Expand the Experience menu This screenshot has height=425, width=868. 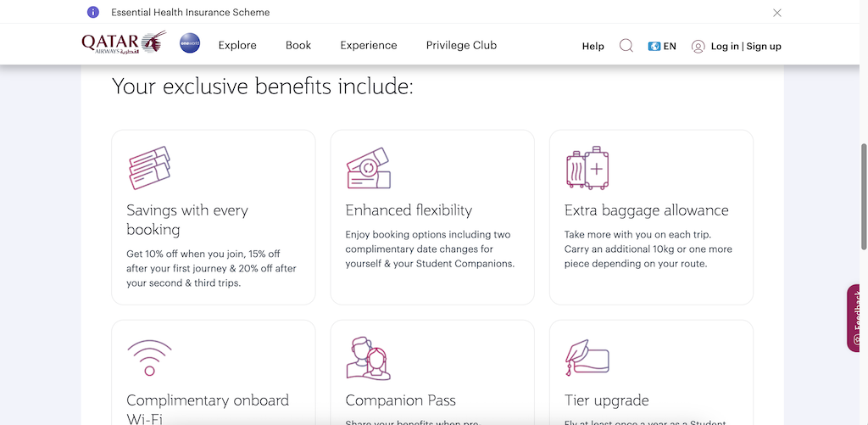(x=369, y=46)
